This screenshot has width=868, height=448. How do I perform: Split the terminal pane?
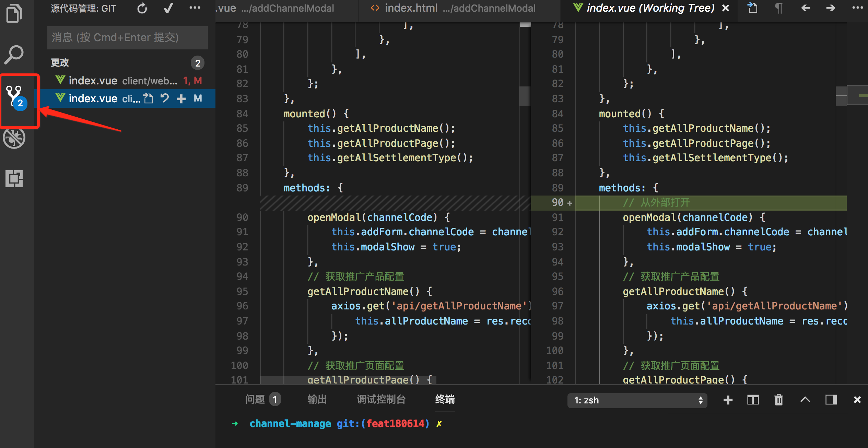[x=753, y=400]
